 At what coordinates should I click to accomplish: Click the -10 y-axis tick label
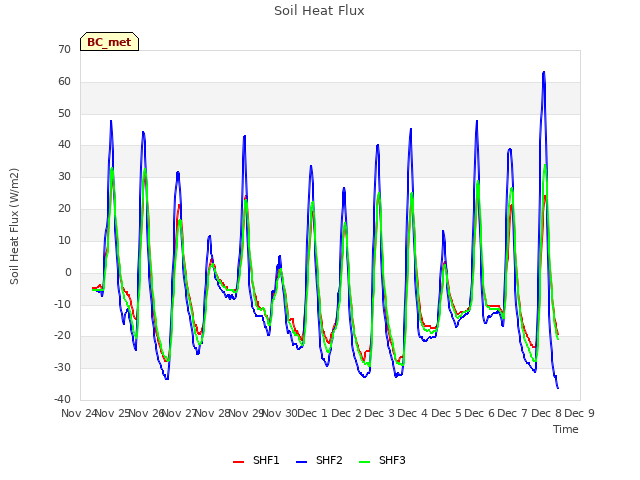pos(62,304)
